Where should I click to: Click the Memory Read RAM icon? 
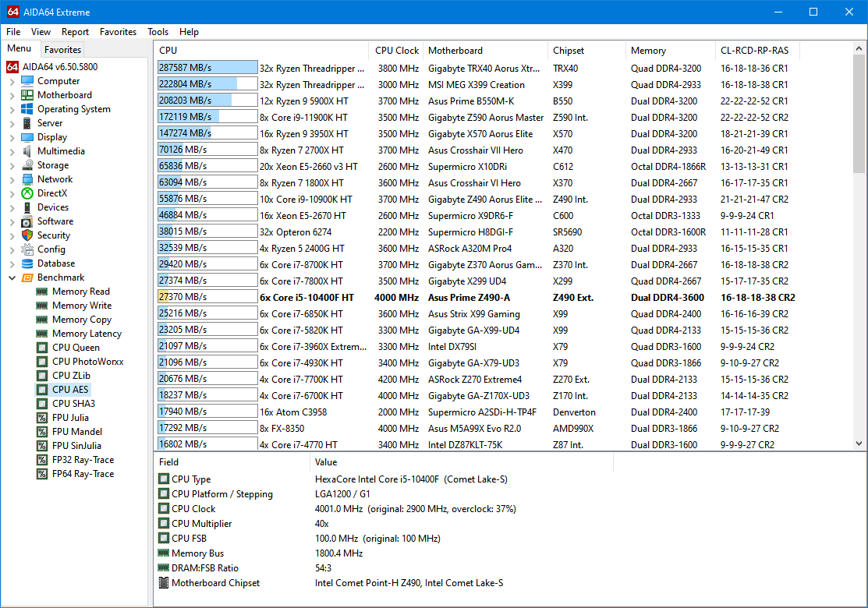coord(41,292)
